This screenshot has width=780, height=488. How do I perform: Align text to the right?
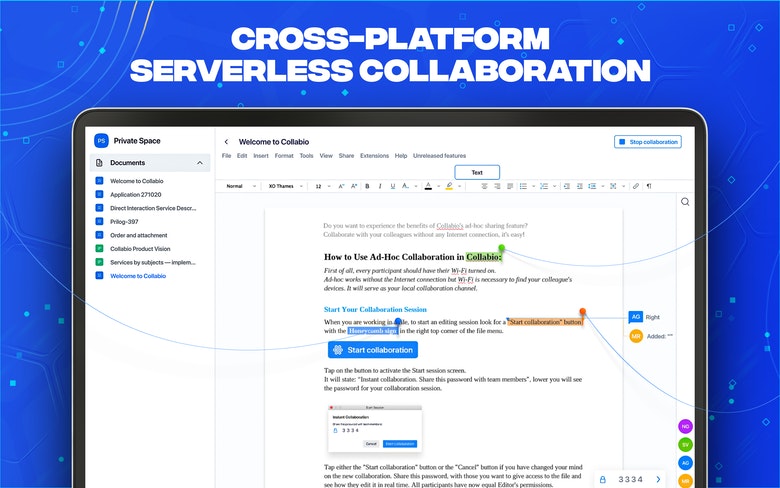(x=497, y=186)
